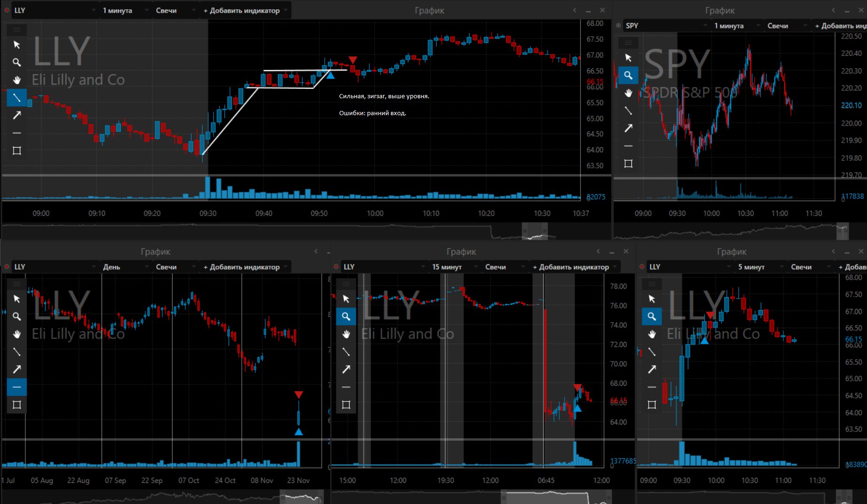Screen dimensions: 867x504
Task: Collapse the toolbar handle in LLY daily chart
Action: click(x=16, y=283)
